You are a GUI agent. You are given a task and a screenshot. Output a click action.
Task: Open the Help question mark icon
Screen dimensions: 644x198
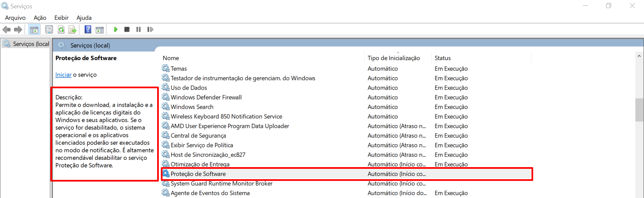(88, 30)
